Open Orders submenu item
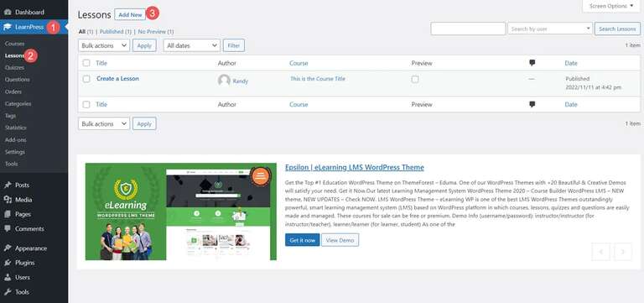Viewport: 644px width, 303px height. [13, 92]
